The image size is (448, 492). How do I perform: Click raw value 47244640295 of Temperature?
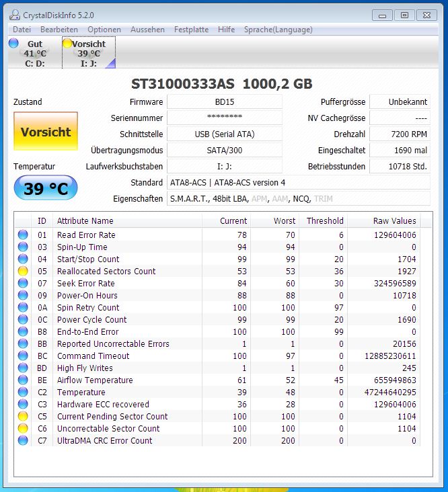coord(390,393)
